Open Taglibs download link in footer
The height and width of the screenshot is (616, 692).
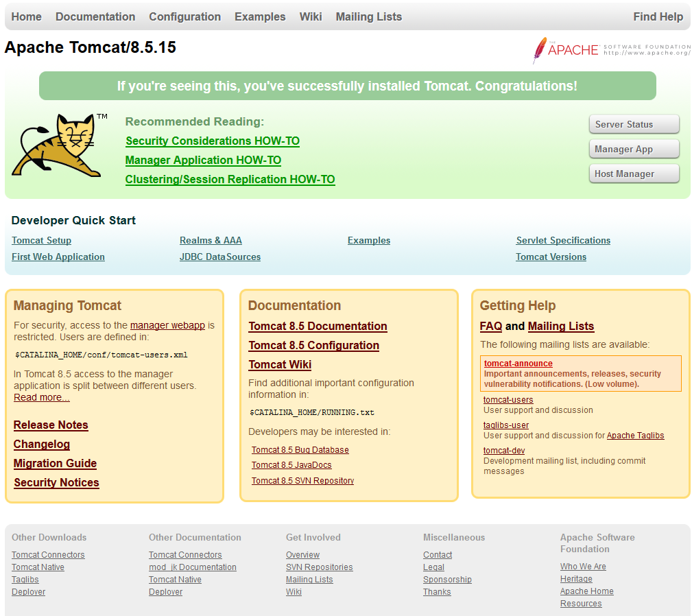(x=25, y=580)
